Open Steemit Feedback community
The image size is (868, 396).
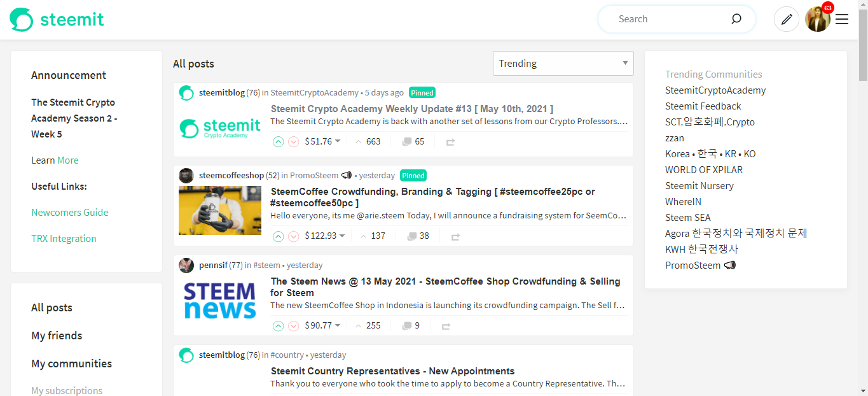[x=703, y=106]
